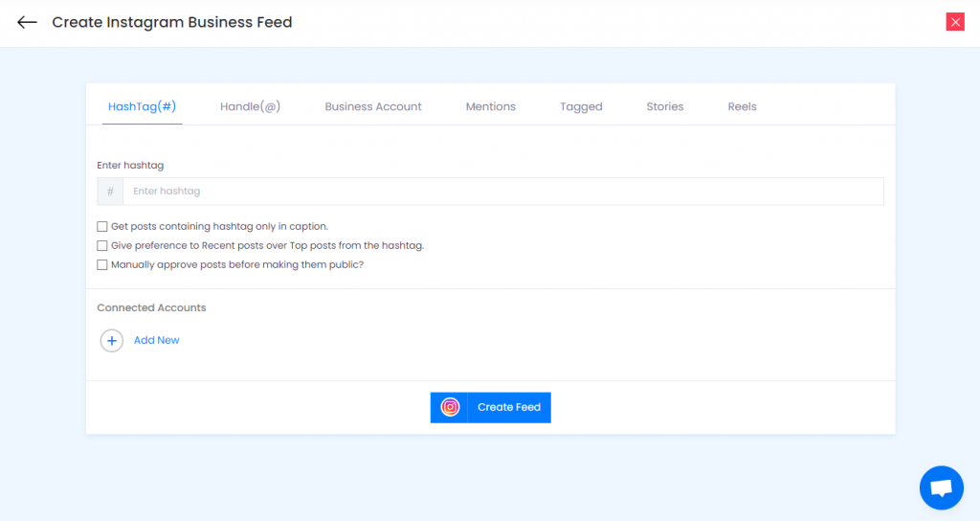Select the Stories tab
Image resolution: width=980 pixels, height=521 pixels.
pyautogui.click(x=665, y=106)
